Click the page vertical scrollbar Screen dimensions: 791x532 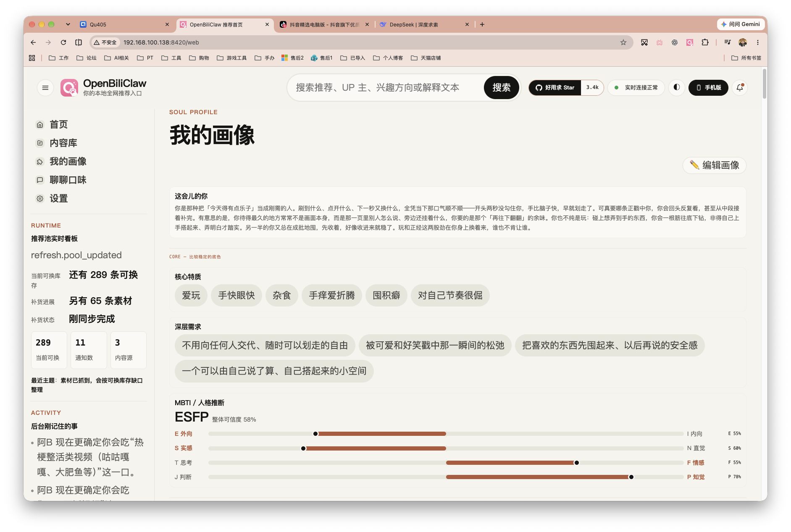pyautogui.click(x=764, y=84)
